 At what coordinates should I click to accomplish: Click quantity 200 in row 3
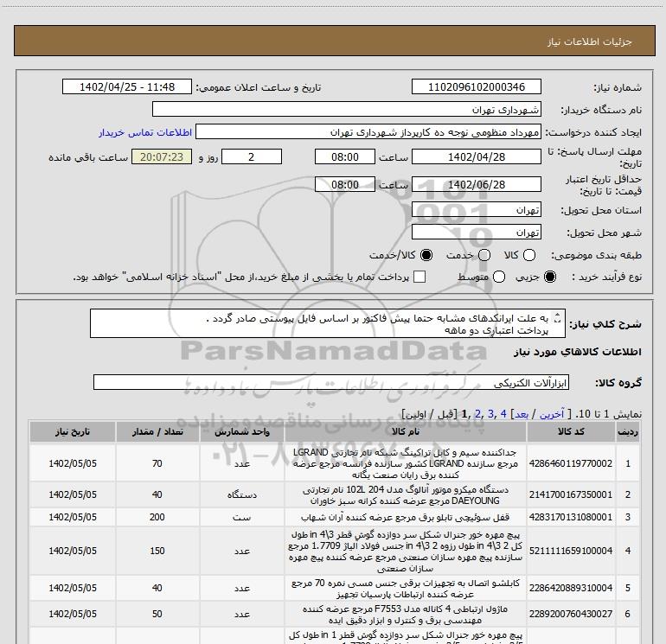tap(157, 517)
